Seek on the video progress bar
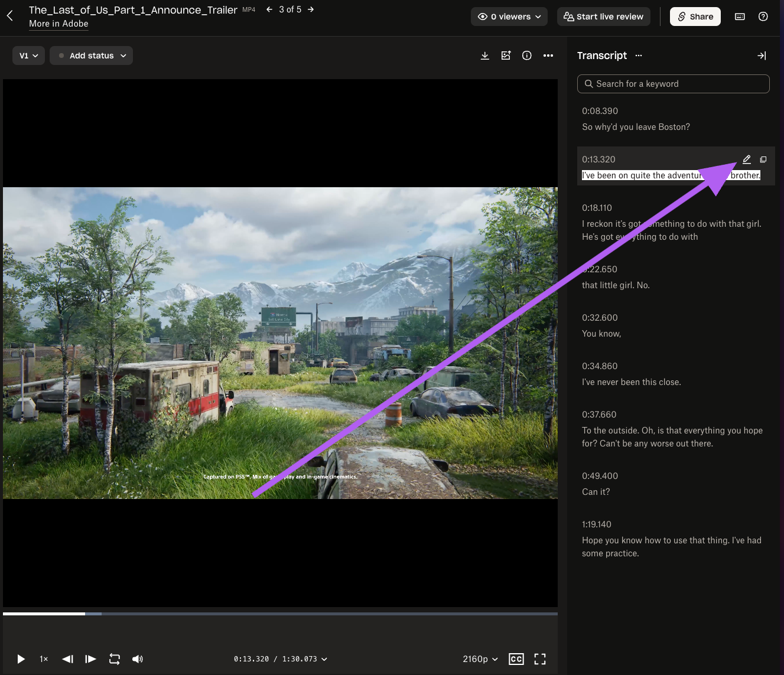Viewport: 784px width, 675px height. 280,614
